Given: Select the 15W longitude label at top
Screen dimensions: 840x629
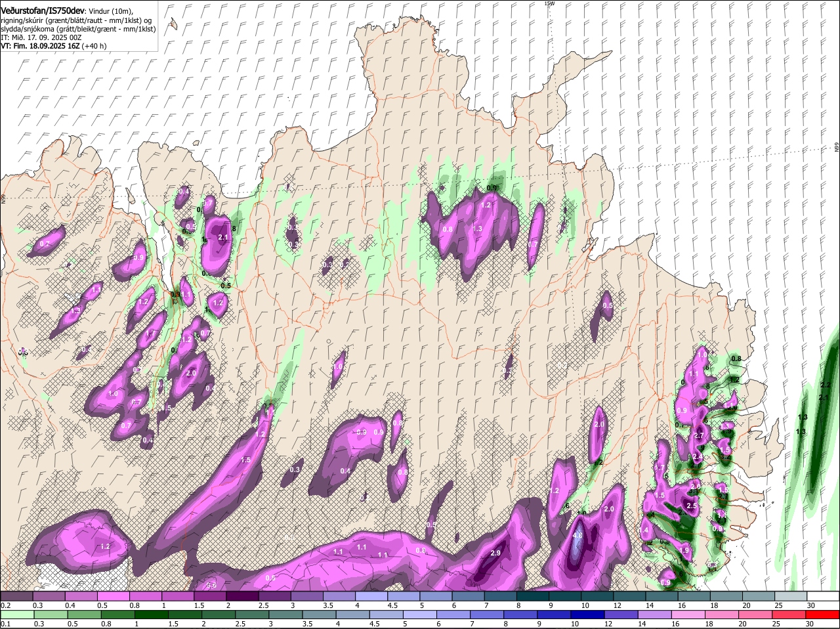Looking at the screenshot, I should click(549, 4).
